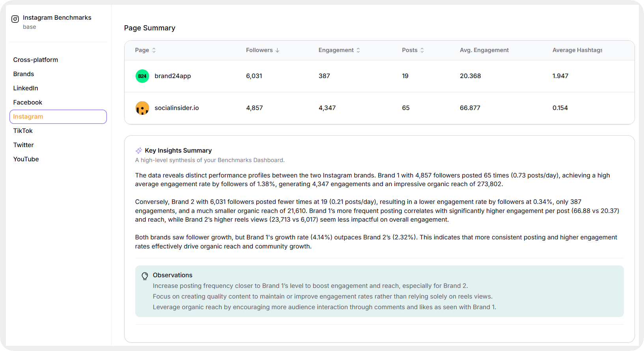Click brand24app avg engagement 20.368
644x351 pixels.
[470, 76]
